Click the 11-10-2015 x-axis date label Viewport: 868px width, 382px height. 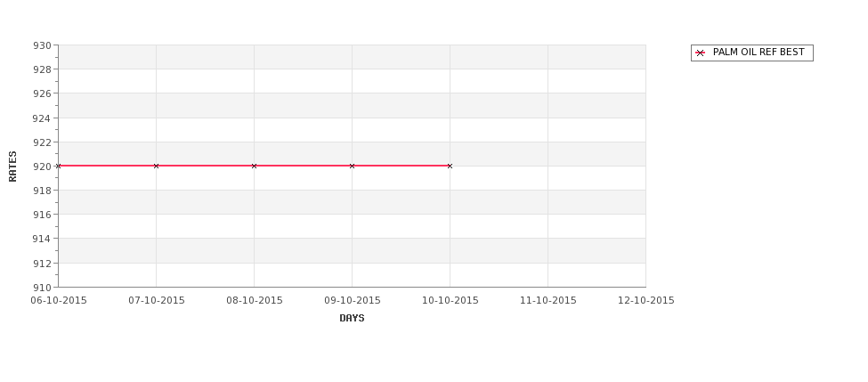point(548,301)
